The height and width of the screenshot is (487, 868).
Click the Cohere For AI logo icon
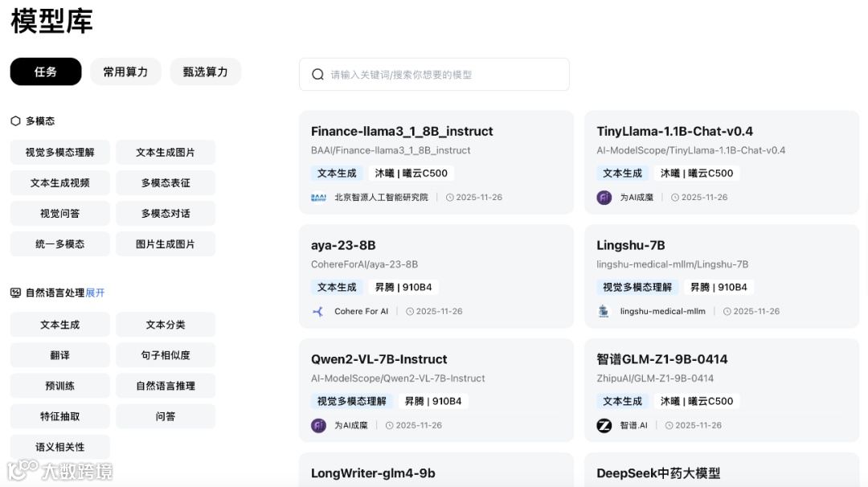click(318, 311)
